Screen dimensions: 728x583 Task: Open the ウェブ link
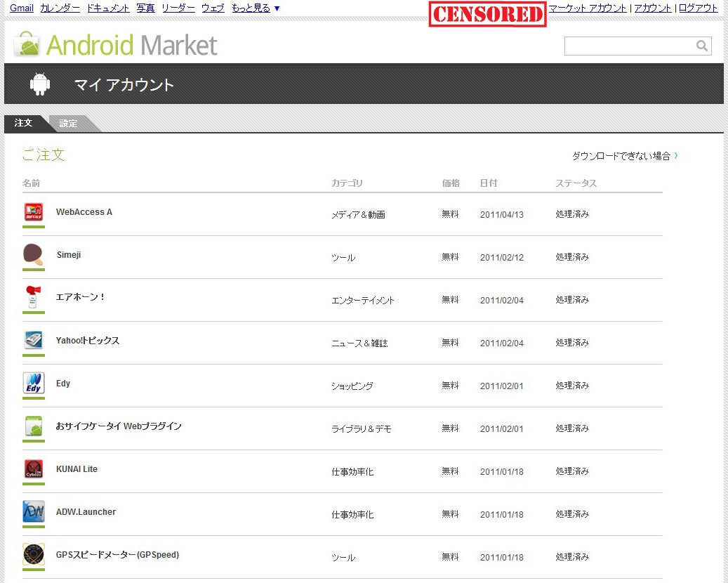coord(213,8)
